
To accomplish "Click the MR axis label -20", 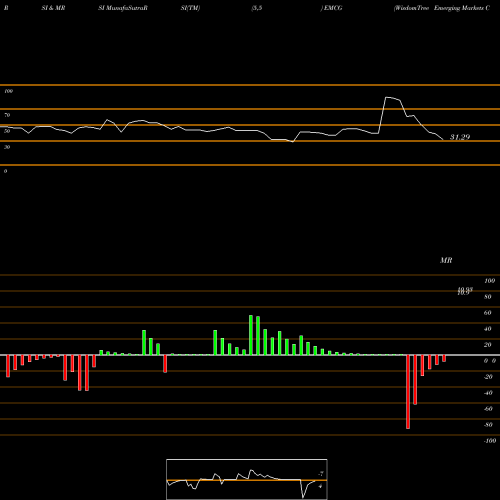I will point(488,377).
